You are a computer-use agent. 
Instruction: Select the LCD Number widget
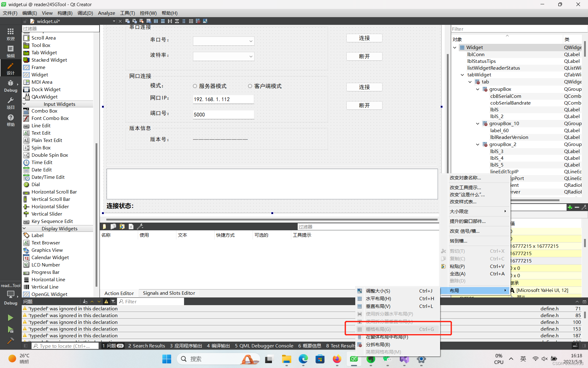pyautogui.click(x=45, y=265)
